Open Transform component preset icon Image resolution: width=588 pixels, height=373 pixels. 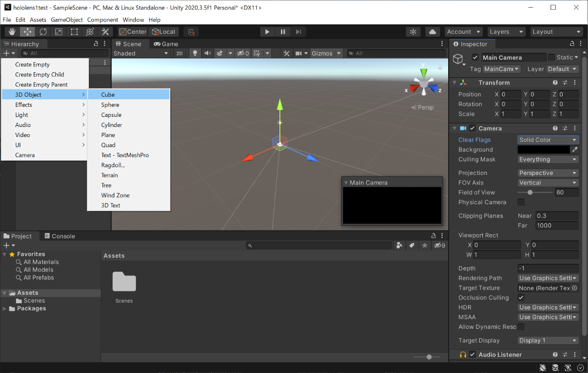pyautogui.click(x=565, y=82)
